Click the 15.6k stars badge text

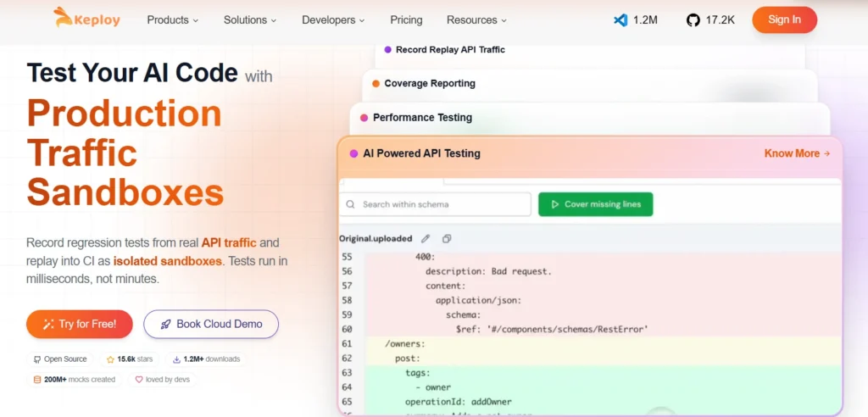[x=135, y=359]
